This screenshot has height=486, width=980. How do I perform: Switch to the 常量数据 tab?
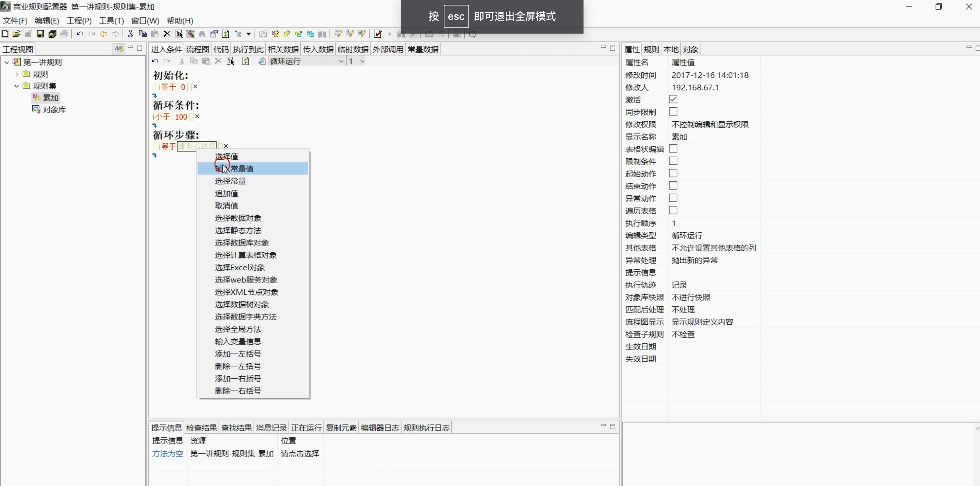tap(423, 49)
